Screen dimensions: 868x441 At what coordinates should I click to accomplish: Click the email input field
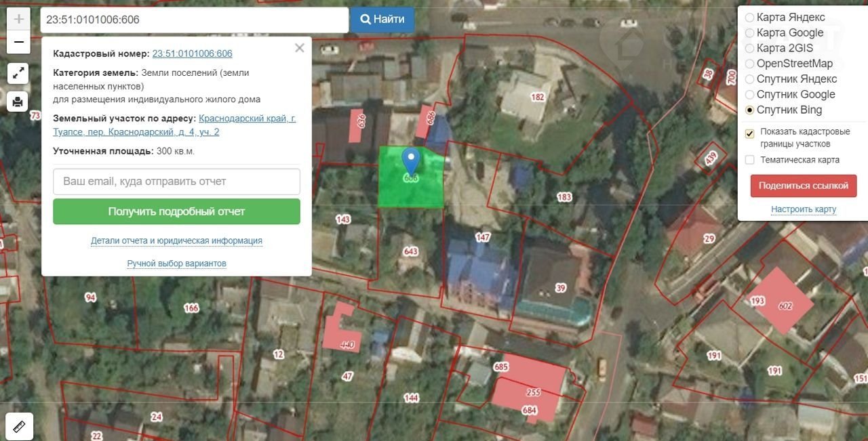pos(176,182)
